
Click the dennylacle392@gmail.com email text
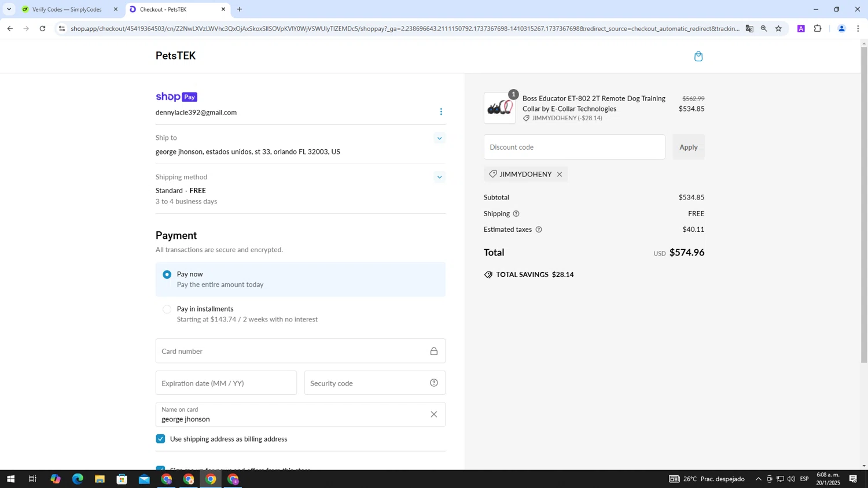click(196, 112)
